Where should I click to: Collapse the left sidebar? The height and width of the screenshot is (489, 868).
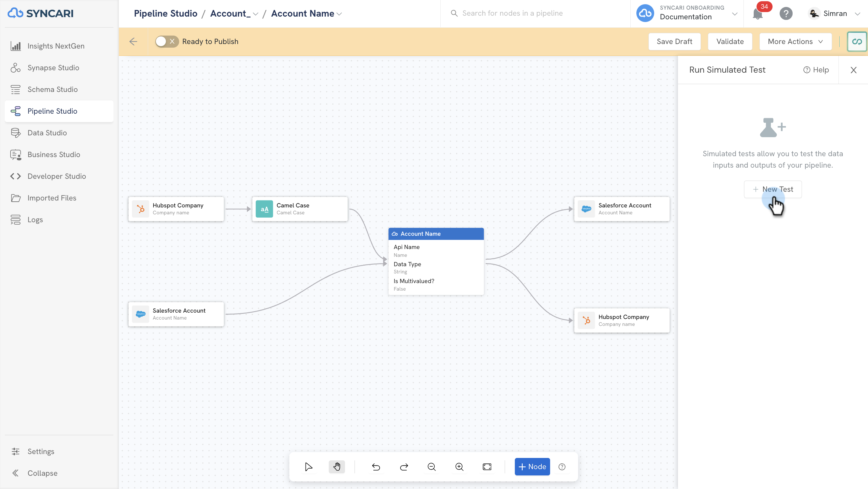pyautogui.click(x=59, y=473)
